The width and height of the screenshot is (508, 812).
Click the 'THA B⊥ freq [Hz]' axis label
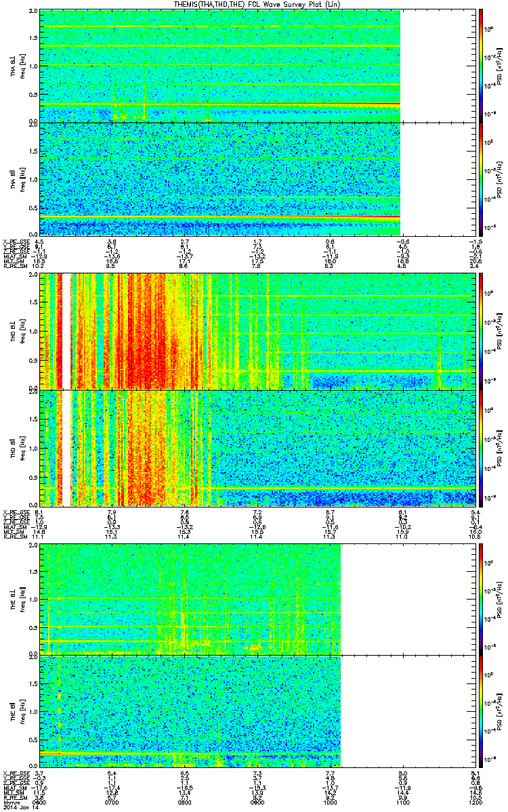tap(17, 66)
